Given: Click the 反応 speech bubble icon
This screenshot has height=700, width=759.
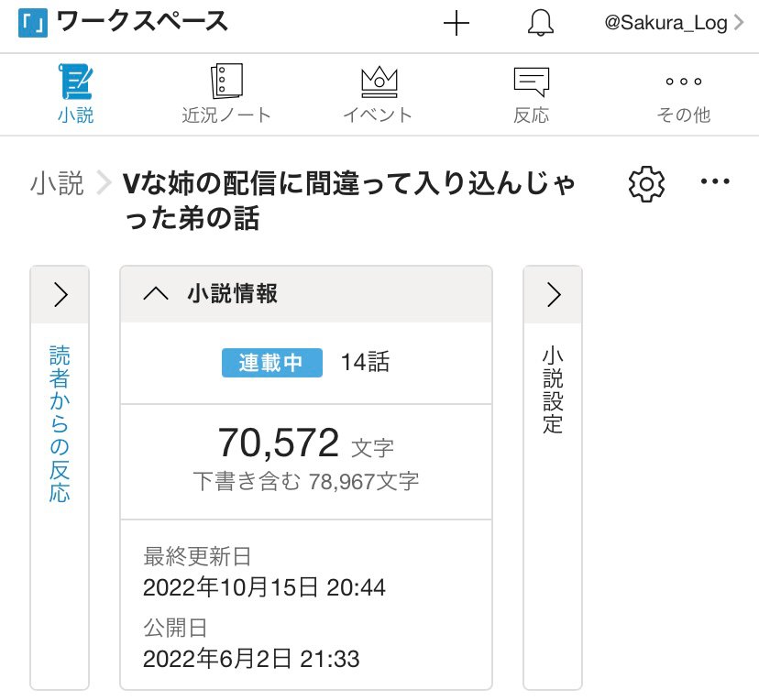Looking at the screenshot, I should click(531, 82).
